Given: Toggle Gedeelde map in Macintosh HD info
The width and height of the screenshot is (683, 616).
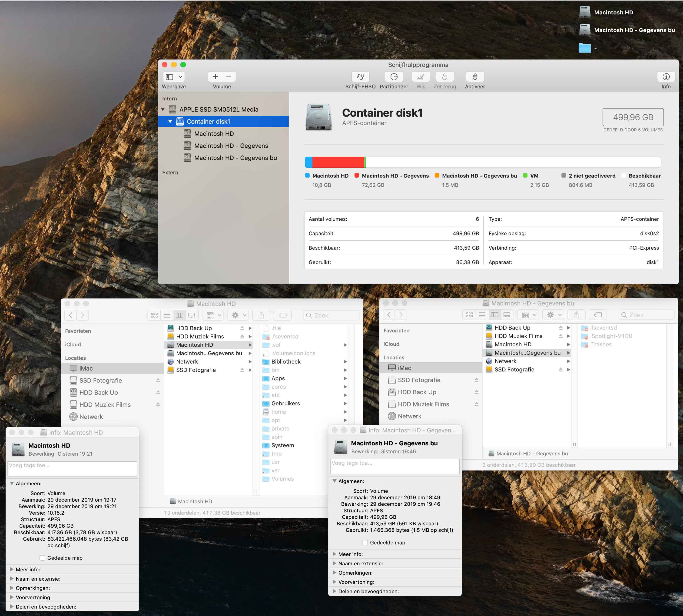Looking at the screenshot, I should 42,558.
